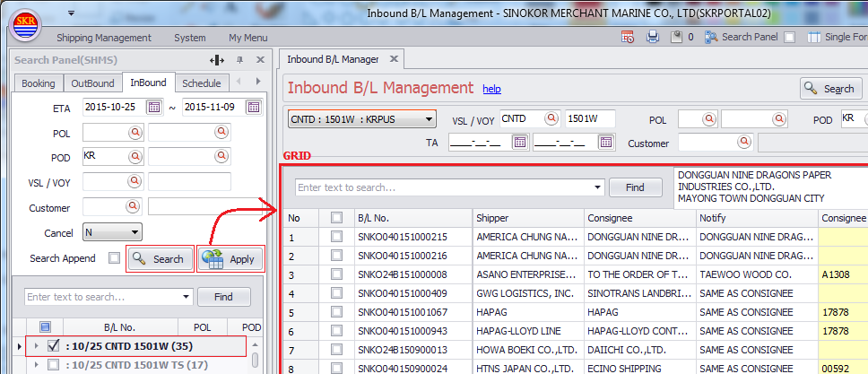Select the InBound tab
Viewport: 868px width, 374px height.
(x=148, y=83)
